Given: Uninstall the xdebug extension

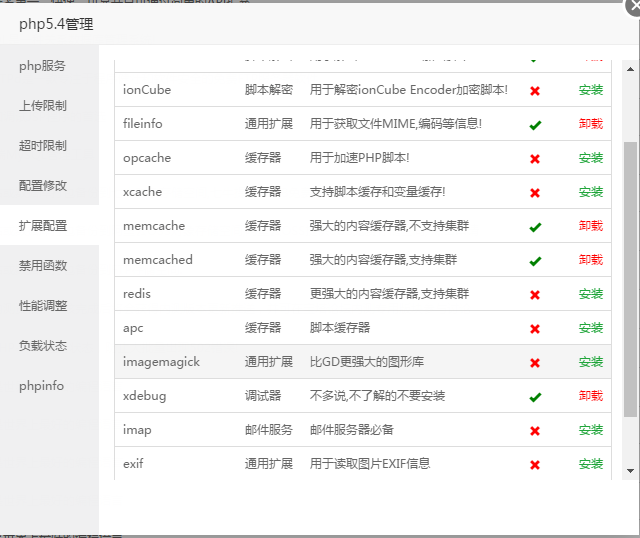Looking at the screenshot, I should pos(591,396).
